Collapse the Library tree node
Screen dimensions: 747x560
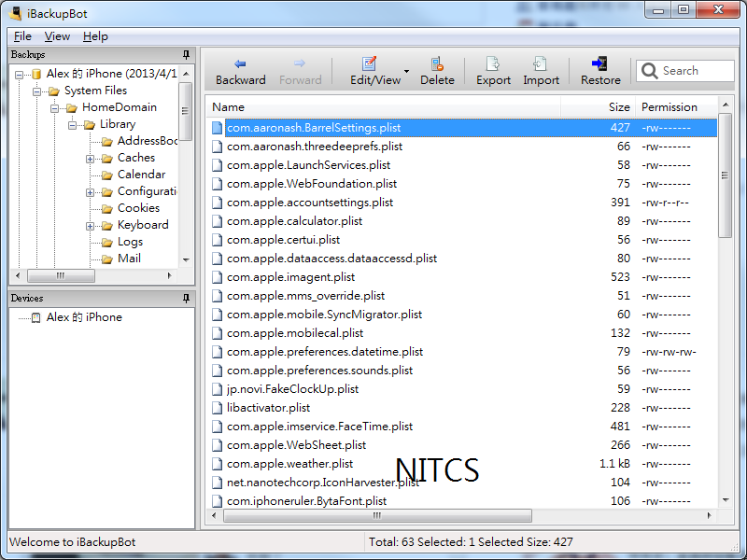(x=72, y=125)
